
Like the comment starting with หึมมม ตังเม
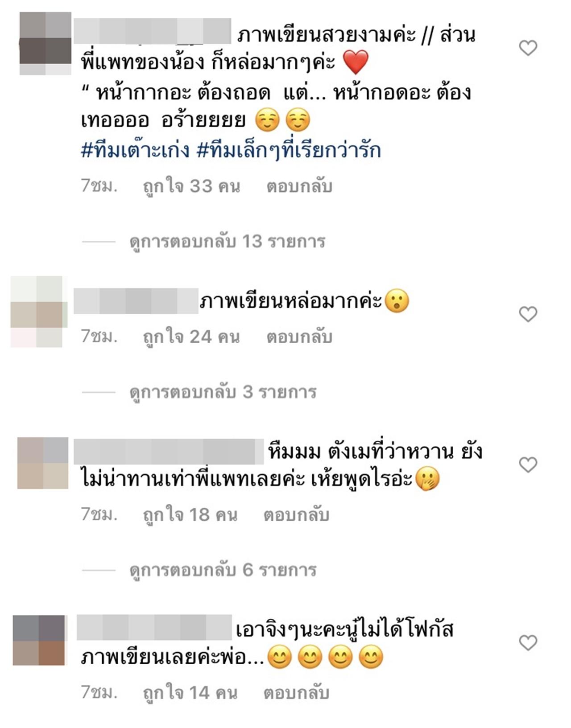coord(528,465)
